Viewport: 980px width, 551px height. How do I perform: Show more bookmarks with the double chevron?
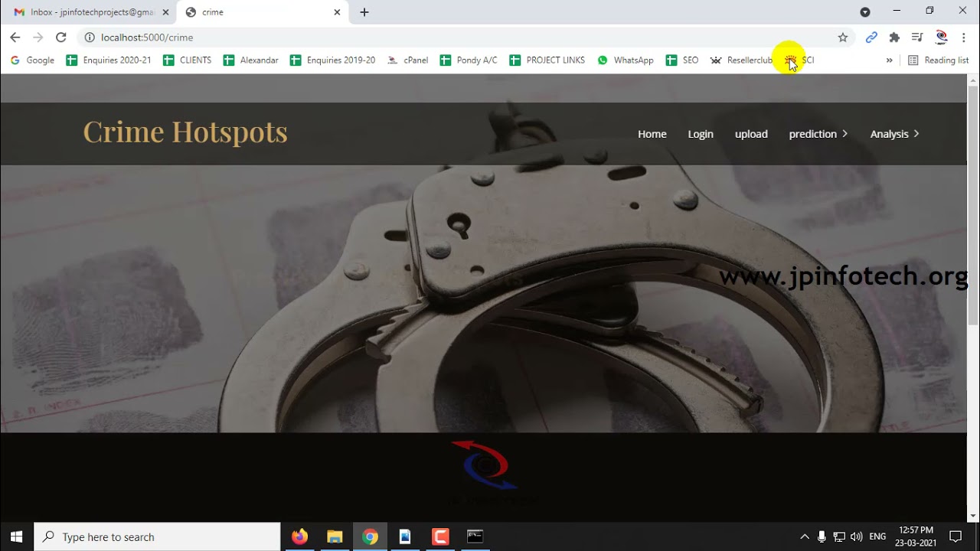click(x=889, y=60)
